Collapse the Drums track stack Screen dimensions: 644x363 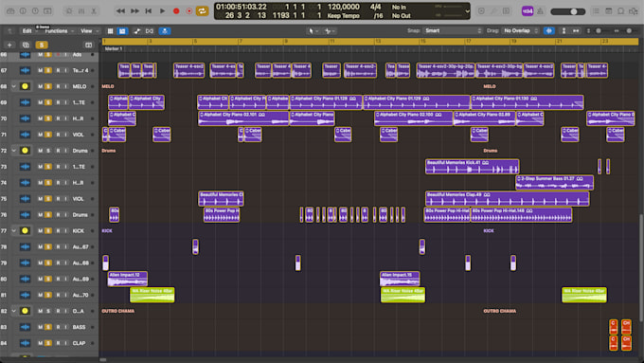[13, 151]
